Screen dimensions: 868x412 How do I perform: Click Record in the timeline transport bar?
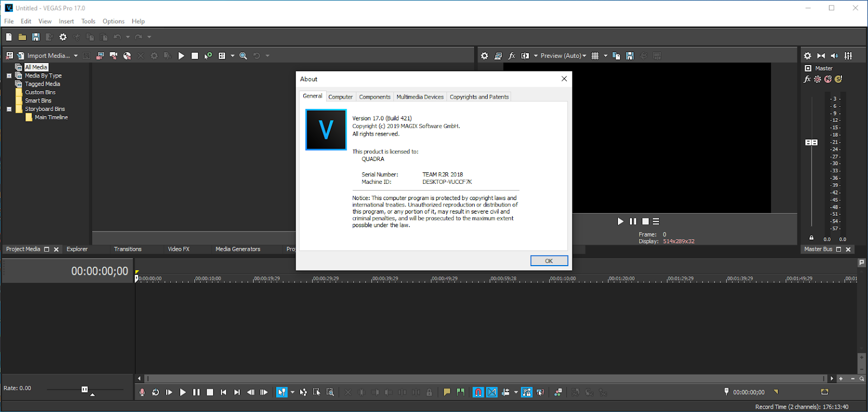(x=142, y=392)
